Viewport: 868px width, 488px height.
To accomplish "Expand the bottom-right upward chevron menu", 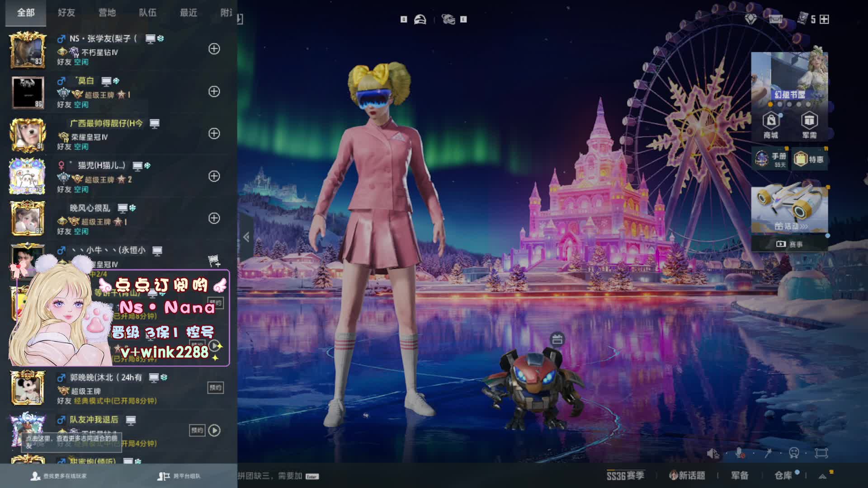I will [x=823, y=476].
